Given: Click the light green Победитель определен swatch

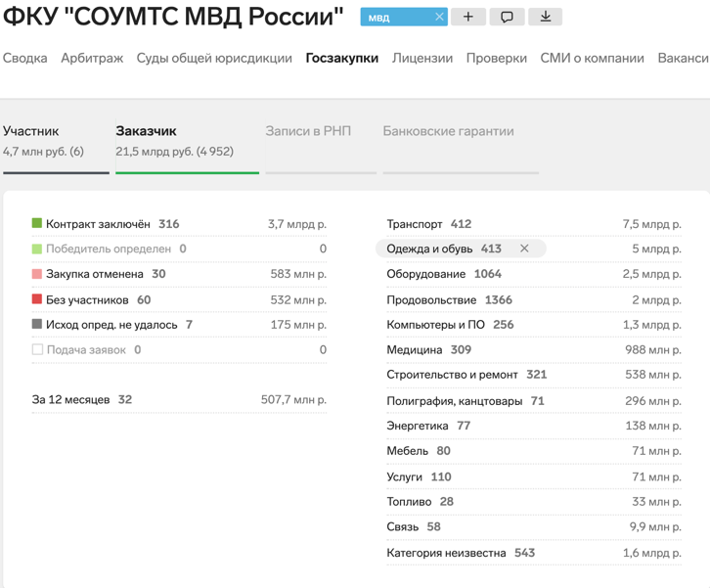Looking at the screenshot, I should [x=37, y=249].
